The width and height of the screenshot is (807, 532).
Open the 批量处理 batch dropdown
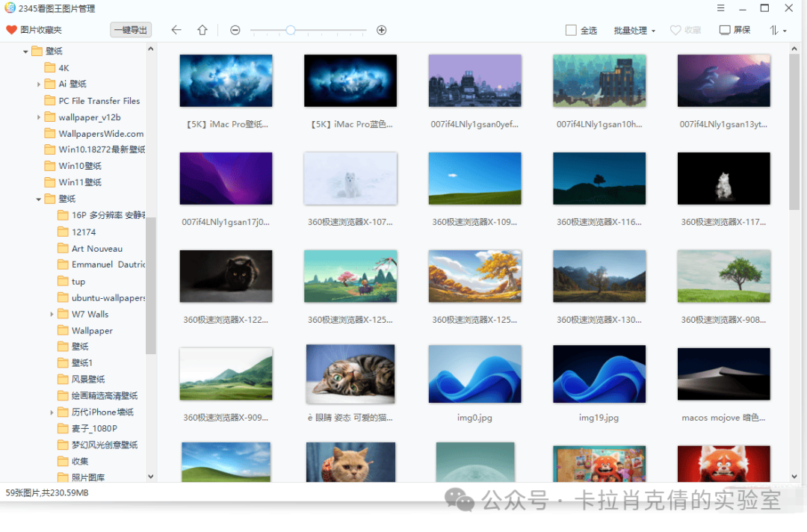[634, 31]
